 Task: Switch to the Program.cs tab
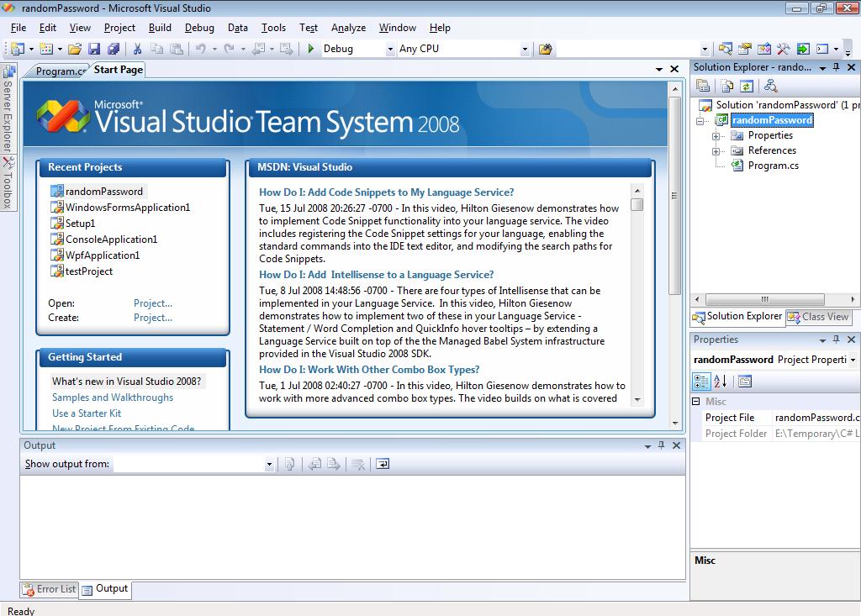(60, 71)
